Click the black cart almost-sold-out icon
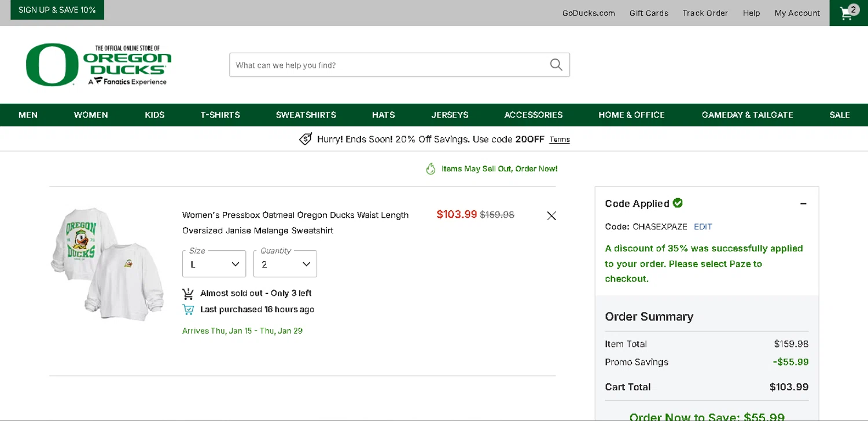The height and width of the screenshot is (421, 868). 188,294
